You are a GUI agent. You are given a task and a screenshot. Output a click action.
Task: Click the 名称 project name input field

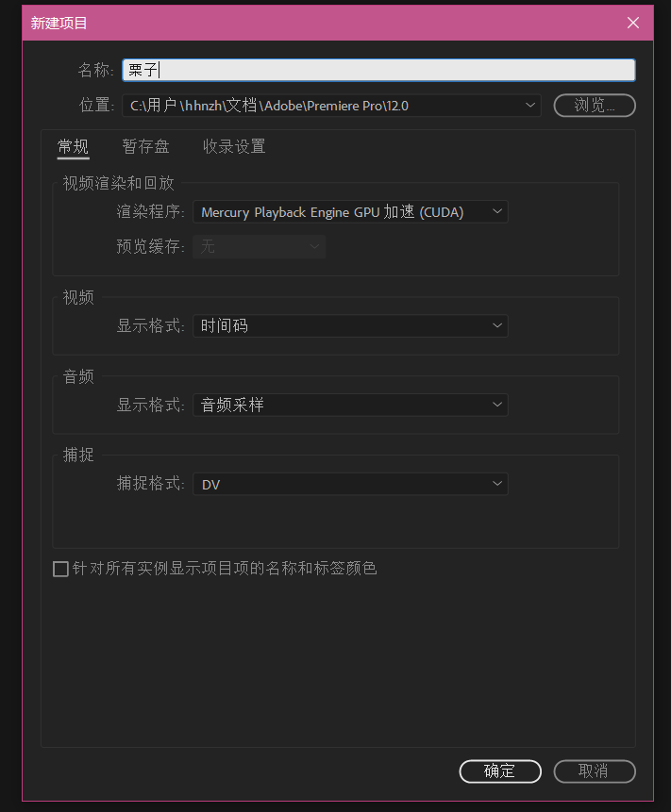click(x=378, y=70)
